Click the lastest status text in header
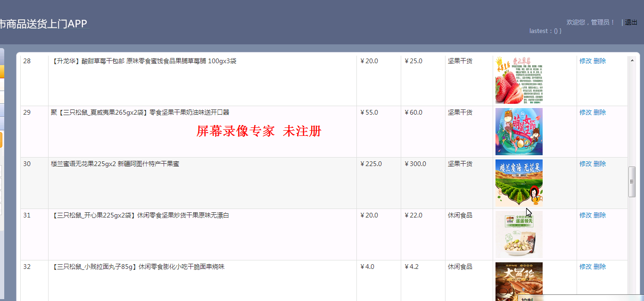Image resolution: width=644 pixels, height=301 pixels. (x=545, y=31)
